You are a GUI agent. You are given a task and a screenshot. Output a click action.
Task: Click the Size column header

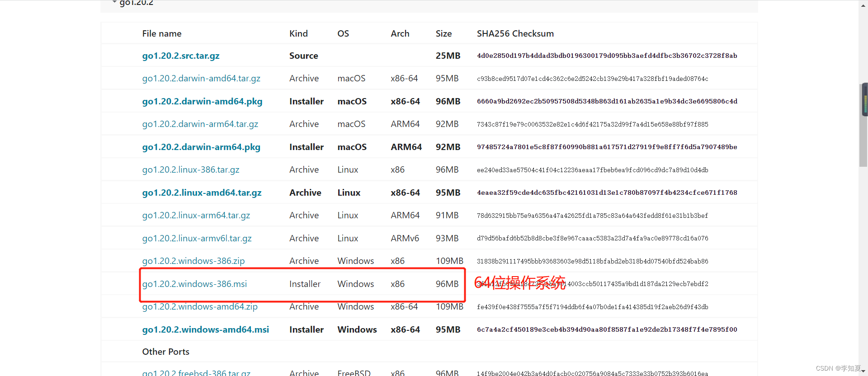point(443,33)
